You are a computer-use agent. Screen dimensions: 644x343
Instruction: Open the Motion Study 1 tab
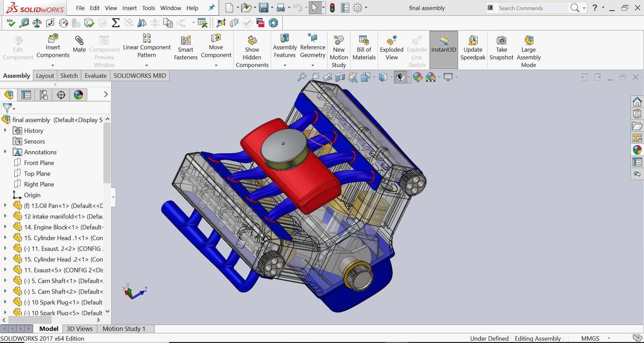click(x=124, y=329)
